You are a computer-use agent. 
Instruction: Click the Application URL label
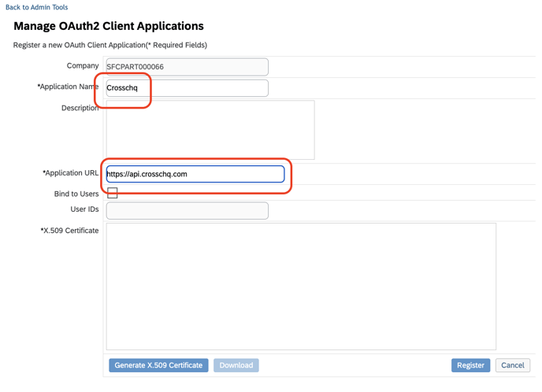(x=71, y=173)
